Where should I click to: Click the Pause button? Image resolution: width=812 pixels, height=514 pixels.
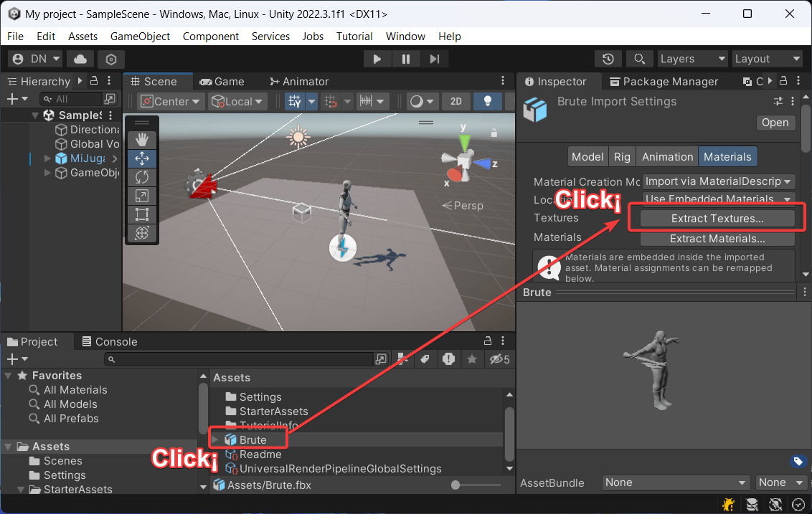[x=406, y=59]
